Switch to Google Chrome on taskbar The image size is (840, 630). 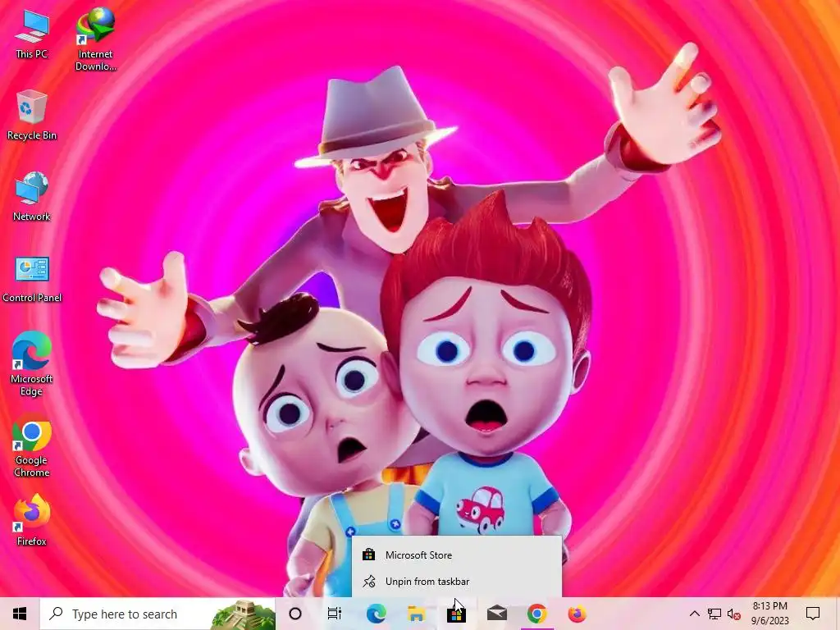(x=536, y=614)
